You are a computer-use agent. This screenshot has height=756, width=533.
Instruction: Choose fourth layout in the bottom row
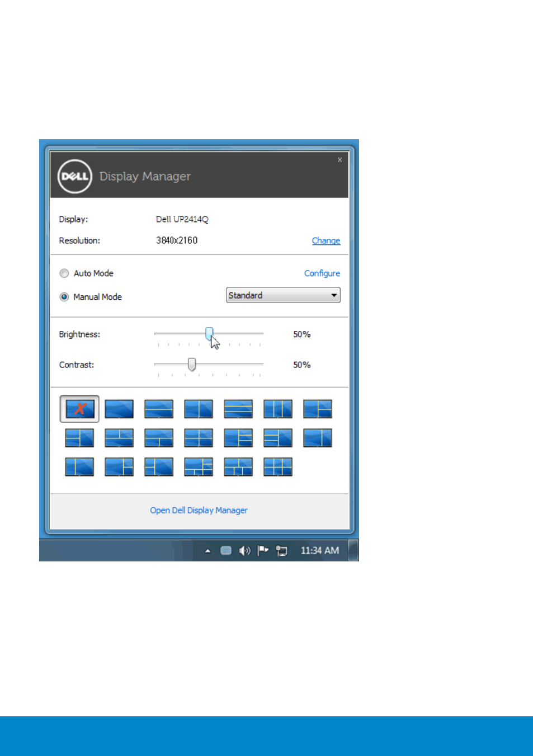[199, 467]
